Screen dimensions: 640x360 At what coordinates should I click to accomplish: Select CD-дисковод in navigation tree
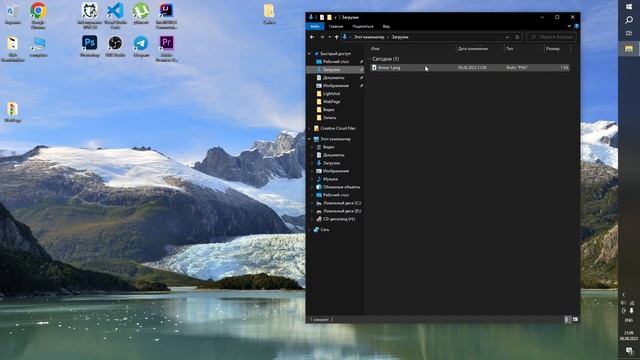(336, 219)
